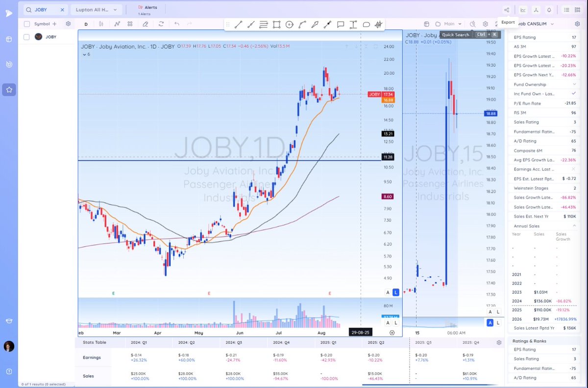
Task: Add a comment callout annotation
Action: (x=341, y=24)
